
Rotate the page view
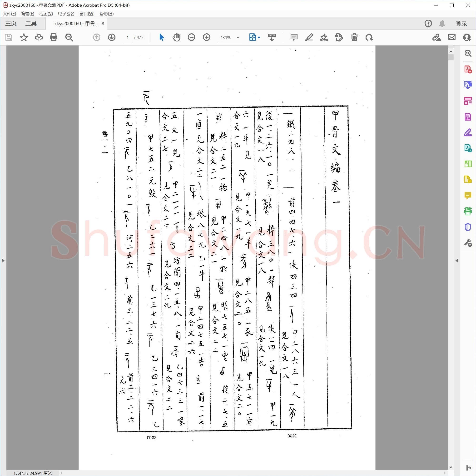(x=369, y=37)
